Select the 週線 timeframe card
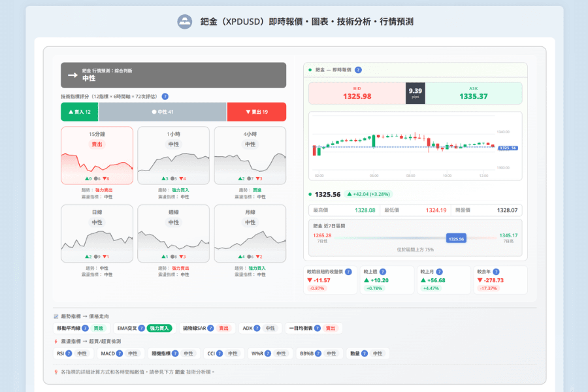This screenshot has height=392, width=588. point(174,233)
